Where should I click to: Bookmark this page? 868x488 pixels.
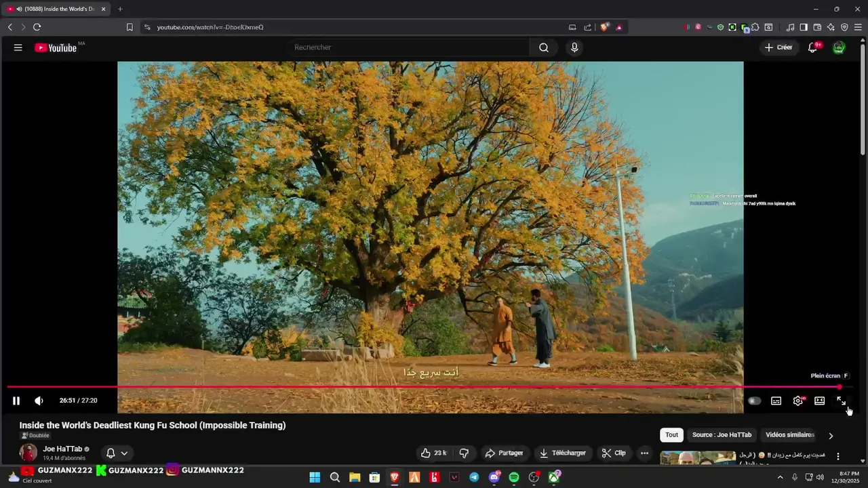coord(130,27)
